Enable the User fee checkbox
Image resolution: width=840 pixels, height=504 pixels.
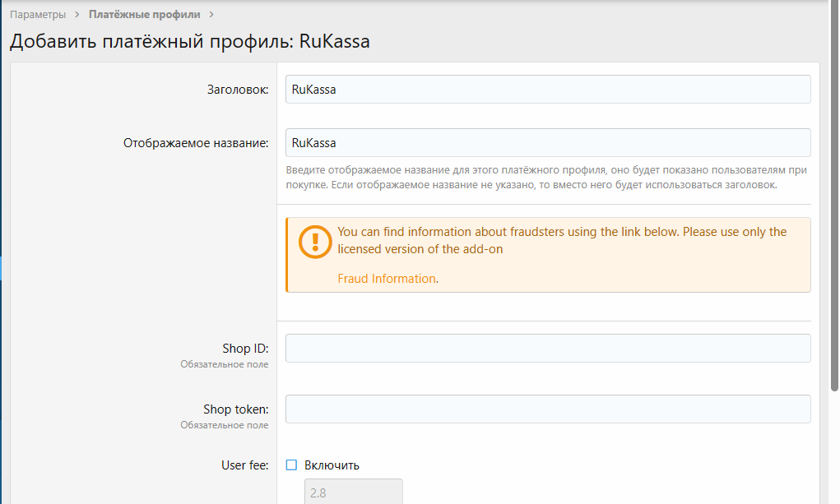(291, 465)
